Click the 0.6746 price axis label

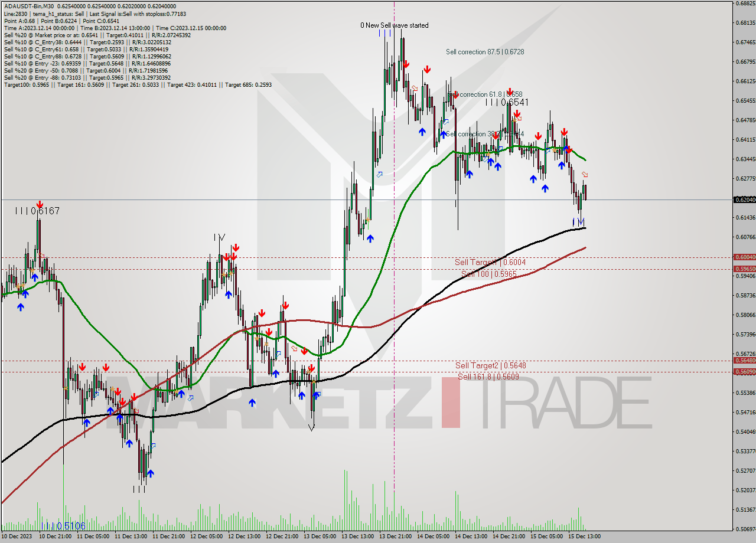pos(745,42)
